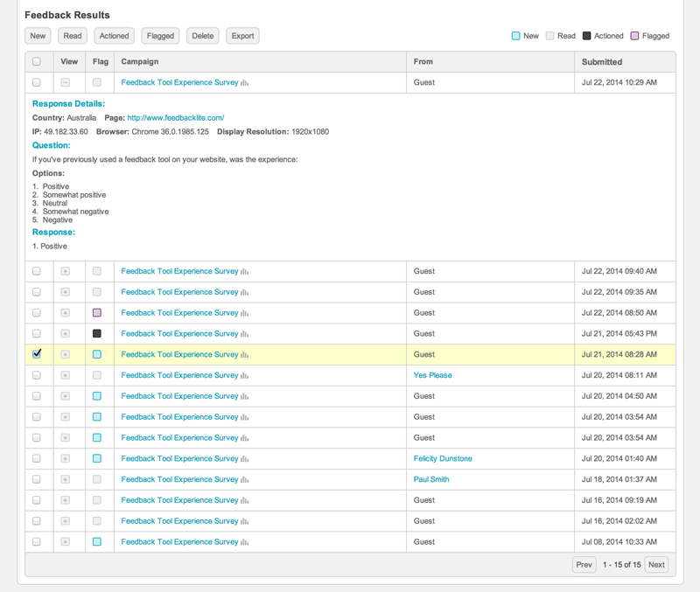This screenshot has height=592, width=700.
Task: Uncheck the checked box in highlighted row
Action: [x=37, y=354]
